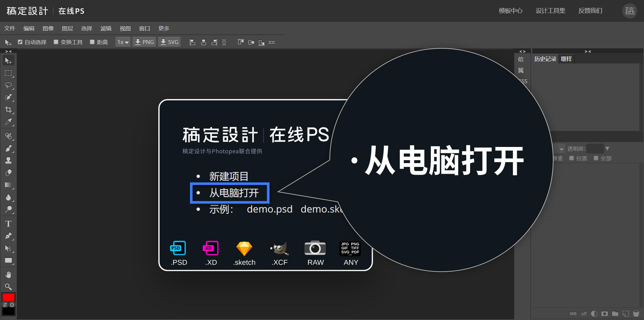Enable the 变换工具 checkbox

tap(56, 42)
